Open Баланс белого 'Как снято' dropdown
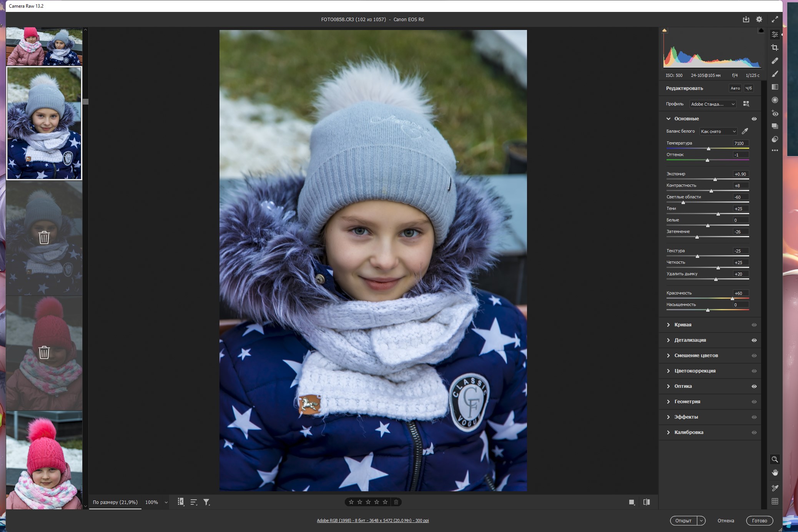The image size is (798, 532). 718,131
